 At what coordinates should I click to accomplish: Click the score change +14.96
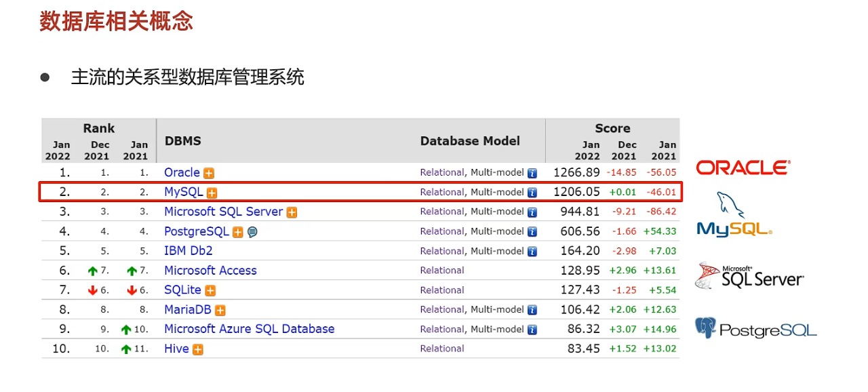[x=660, y=330]
